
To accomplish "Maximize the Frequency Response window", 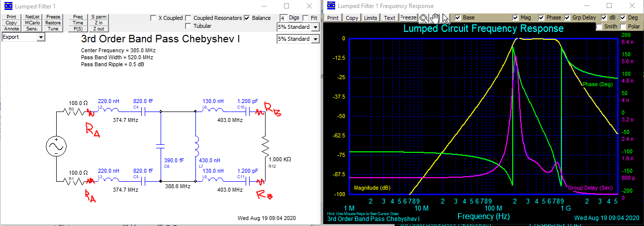I will tap(610, 6).
